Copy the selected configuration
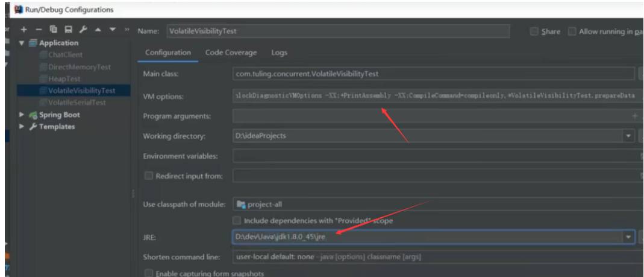Viewport: 644px width, 277px height. click(x=54, y=30)
